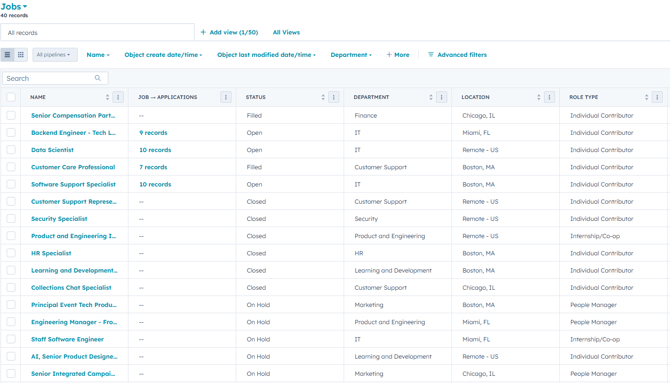Check Collections Chat Specialist row checkbox
This screenshot has height=383, width=670.
click(x=11, y=287)
